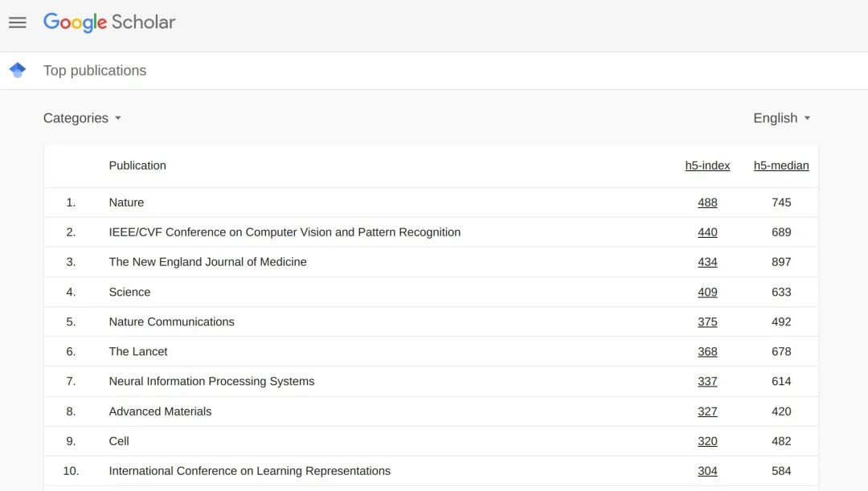Click rank number 1. in the table

(71, 203)
